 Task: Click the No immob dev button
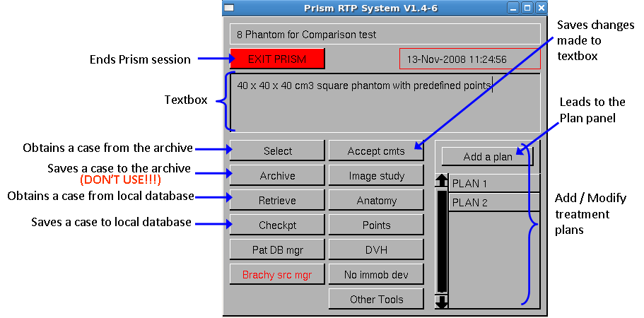376,274
